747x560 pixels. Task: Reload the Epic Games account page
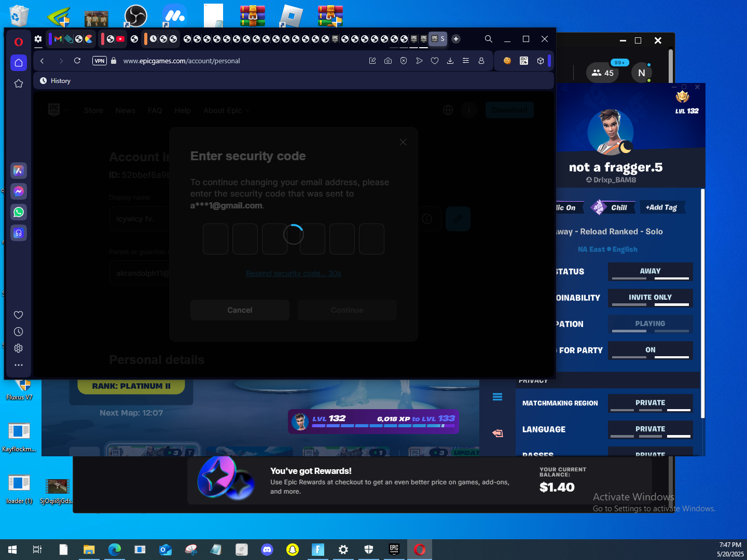click(x=77, y=61)
